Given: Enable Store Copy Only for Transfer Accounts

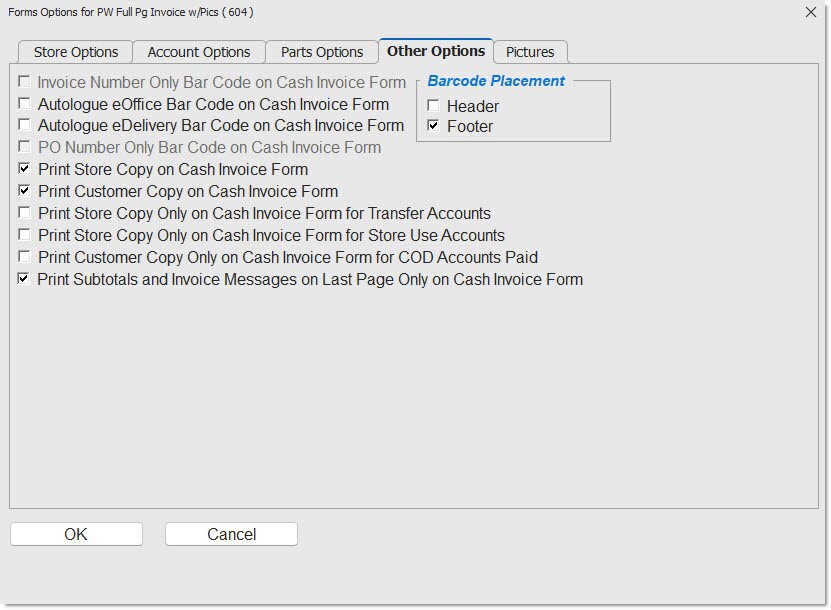Looking at the screenshot, I should pyautogui.click(x=24, y=214).
